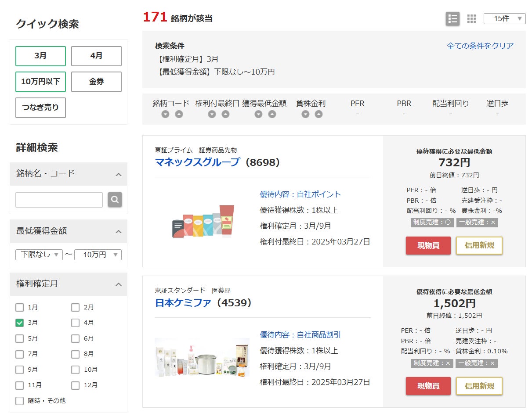
Task: Check the 7月 checkbox
Action: pyautogui.click(x=19, y=354)
